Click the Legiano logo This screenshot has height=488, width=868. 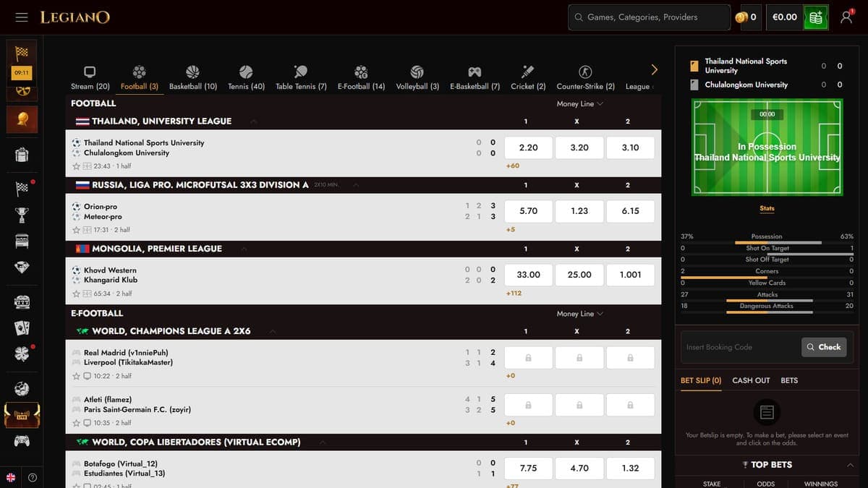75,17
